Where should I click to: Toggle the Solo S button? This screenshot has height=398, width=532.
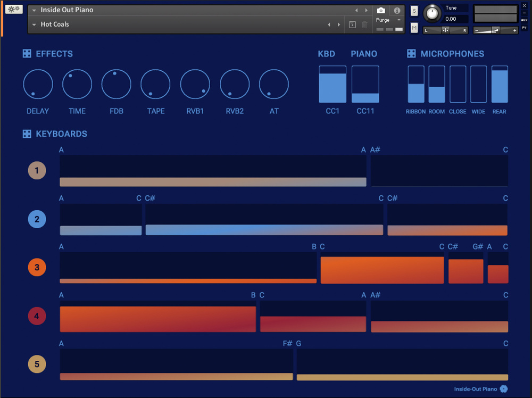414,12
